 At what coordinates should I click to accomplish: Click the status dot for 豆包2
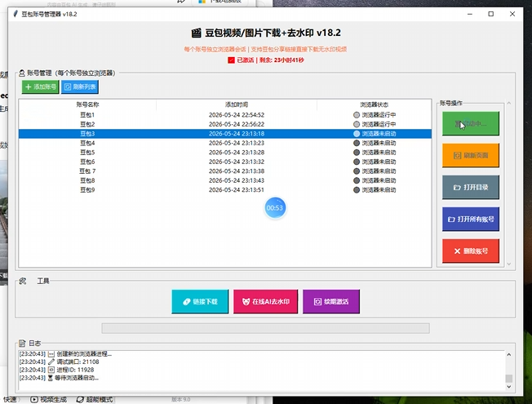pos(357,124)
